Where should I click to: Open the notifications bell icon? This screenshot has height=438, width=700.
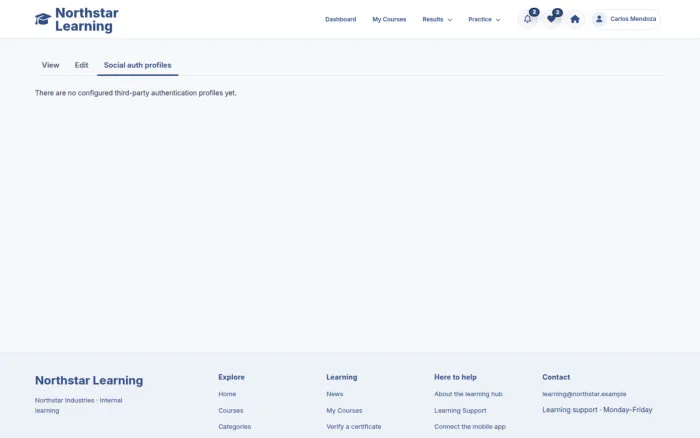point(528,19)
